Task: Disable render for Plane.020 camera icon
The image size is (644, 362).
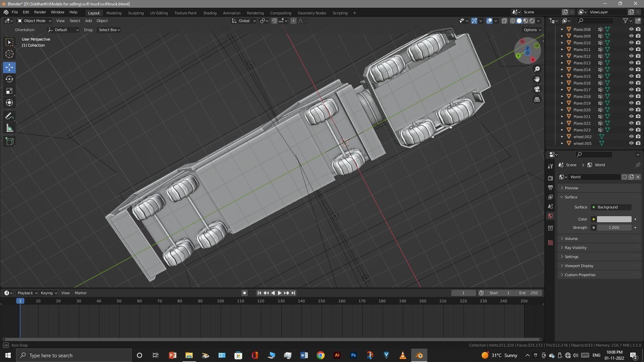Action: point(638,110)
